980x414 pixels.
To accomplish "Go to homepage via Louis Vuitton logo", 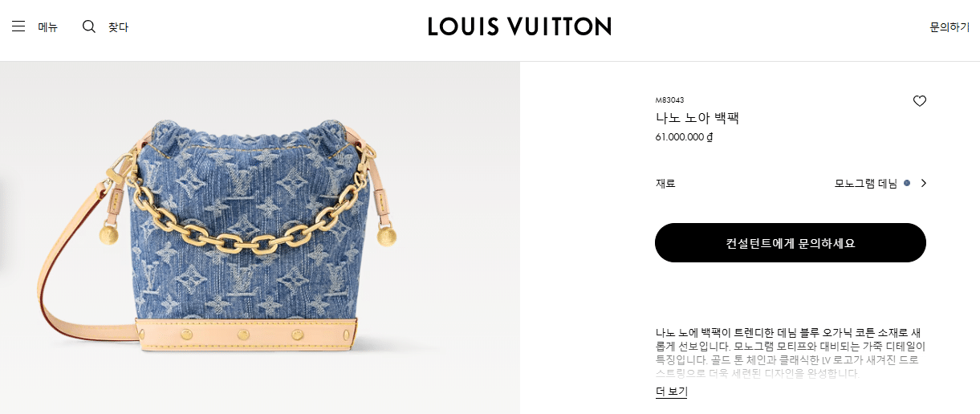I will [x=519, y=26].
